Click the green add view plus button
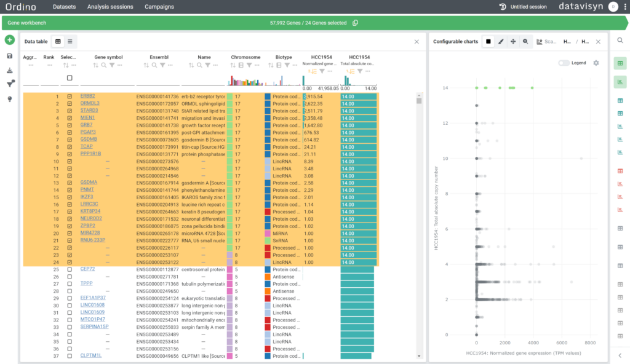This screenshot has height=364, width=630. pos(10,40)
